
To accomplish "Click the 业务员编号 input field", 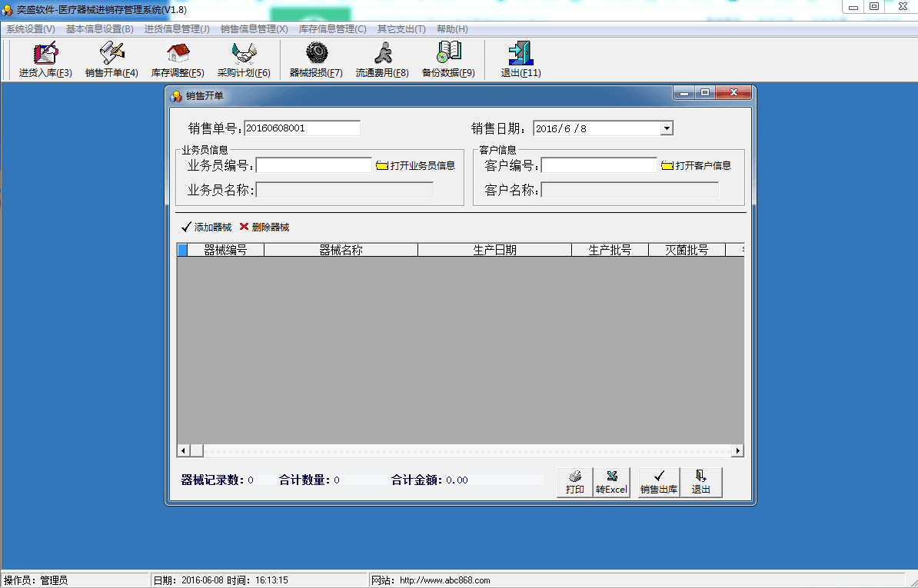I will click(x=314, y=165).
